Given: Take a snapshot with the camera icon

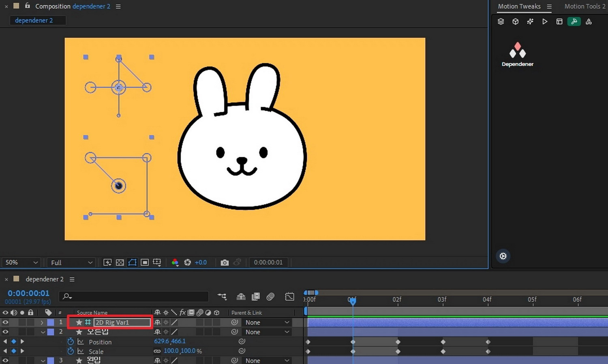Looking at the screenshot, I should coord(224,262).
